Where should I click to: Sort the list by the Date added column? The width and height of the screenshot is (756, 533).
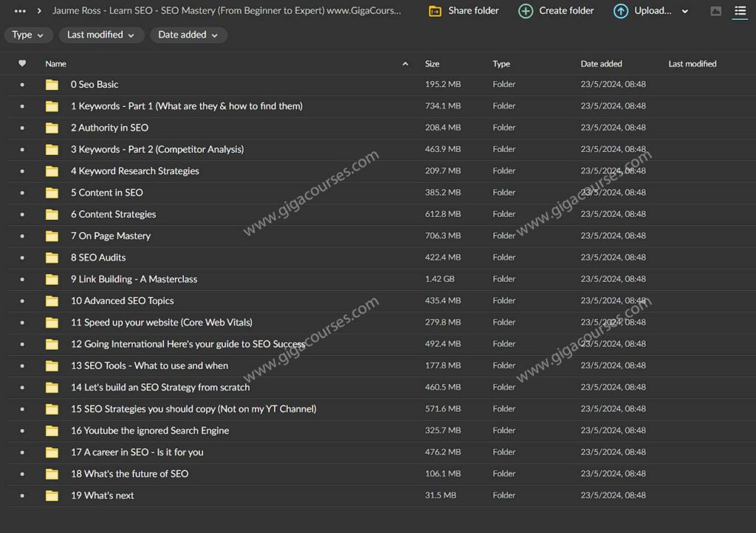pyautogui.click(x=601, y=63)
